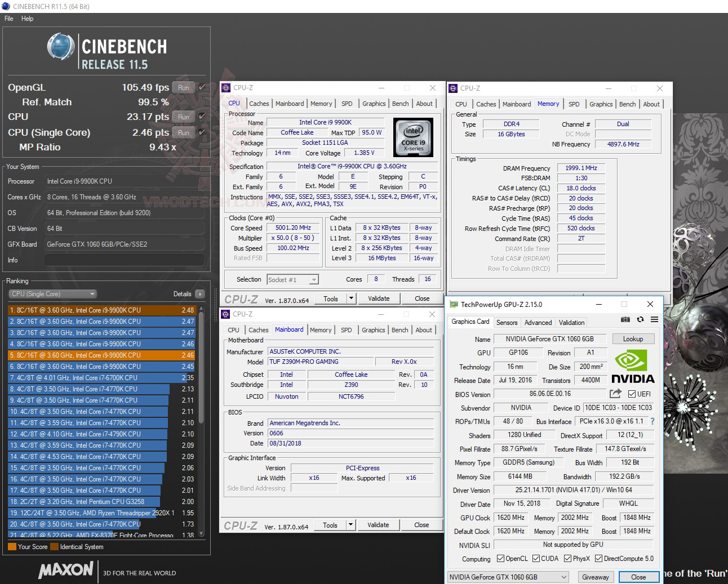Expand the CPU-Z Tools dropdown arrow
The image size is (728, 584).
350,298
